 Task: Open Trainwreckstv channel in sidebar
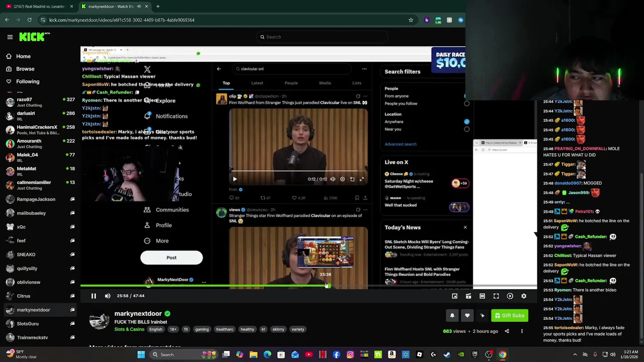pos(40,337)
